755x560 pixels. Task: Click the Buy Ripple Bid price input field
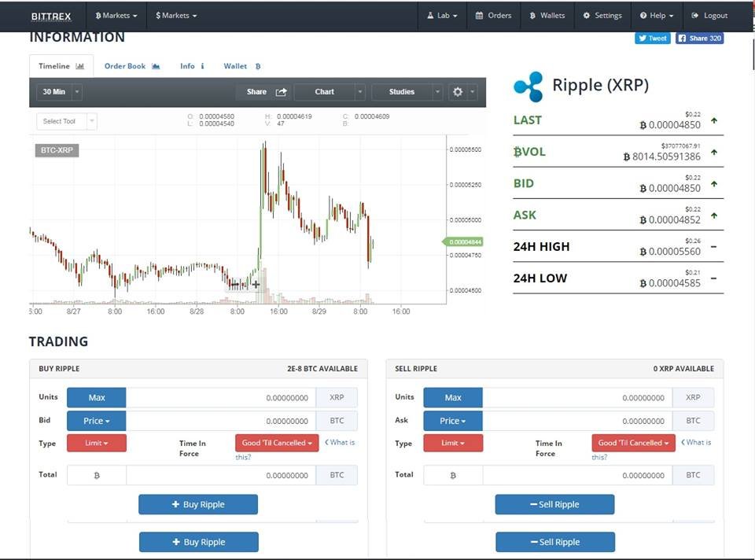tap(220, 421)
